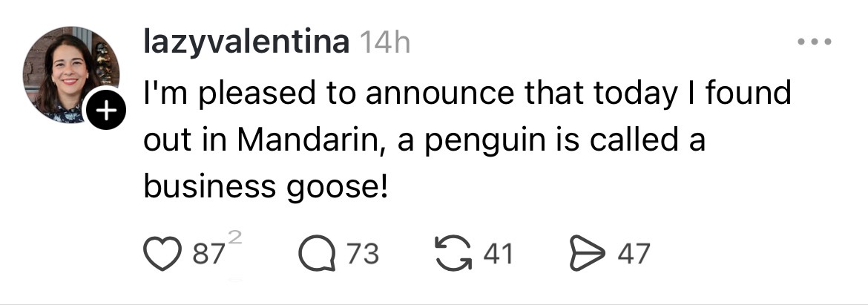Viewport: 868px width, 308px height.
Task: Follow lazyvalentina with the plus badge
Action: click(108, 111)
